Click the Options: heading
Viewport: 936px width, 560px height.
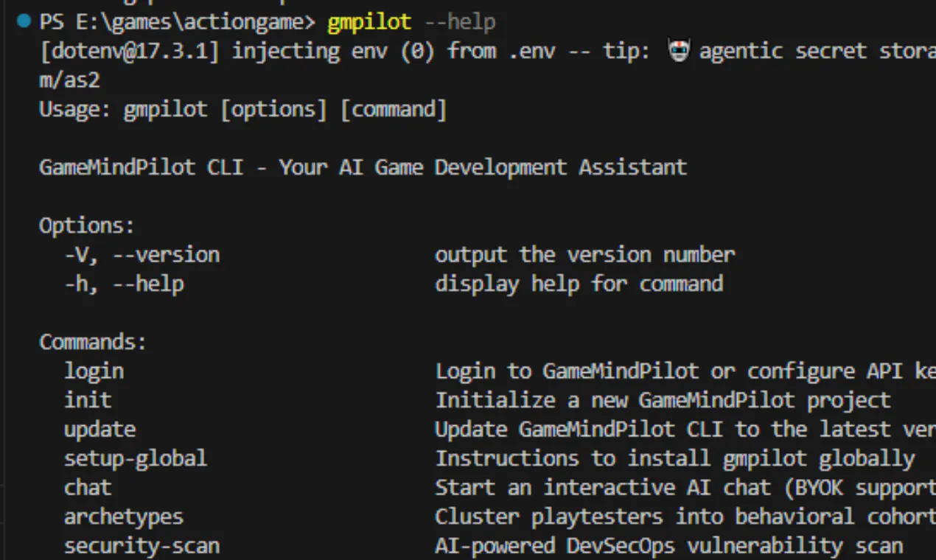(87, 225)
